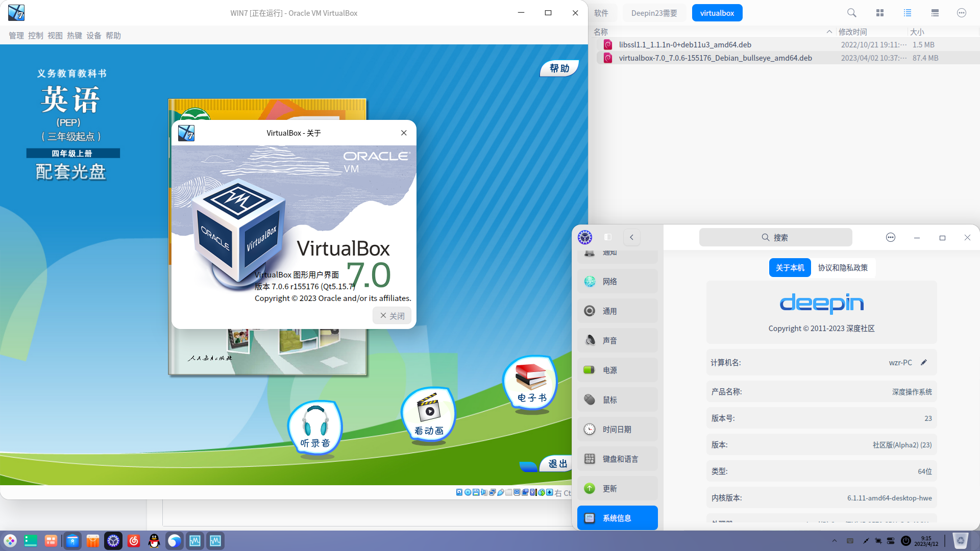The height and width of the screenshot is (551, 980).
Task: Switch to the 协议和隐私政策 tab
Action: 843,267
